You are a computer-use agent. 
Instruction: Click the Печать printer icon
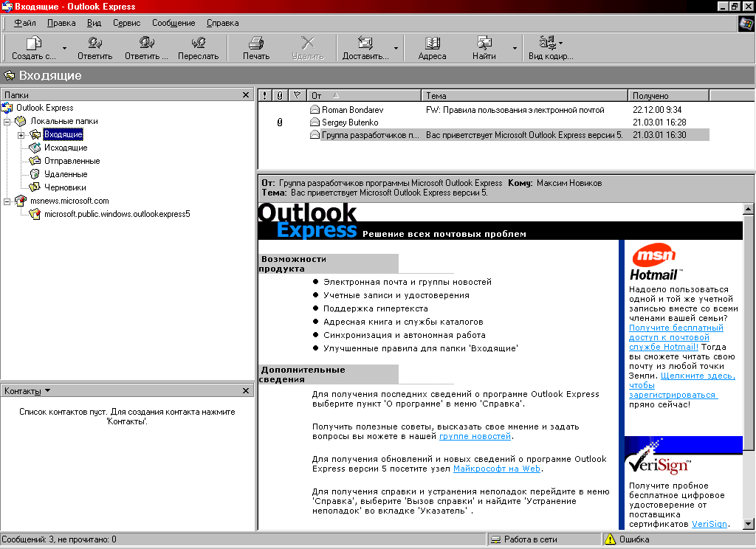coord(256,43)
